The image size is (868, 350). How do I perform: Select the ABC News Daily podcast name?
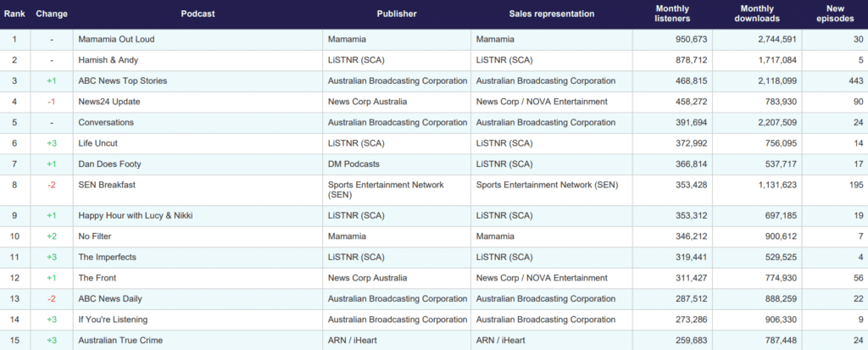point(110,299)
